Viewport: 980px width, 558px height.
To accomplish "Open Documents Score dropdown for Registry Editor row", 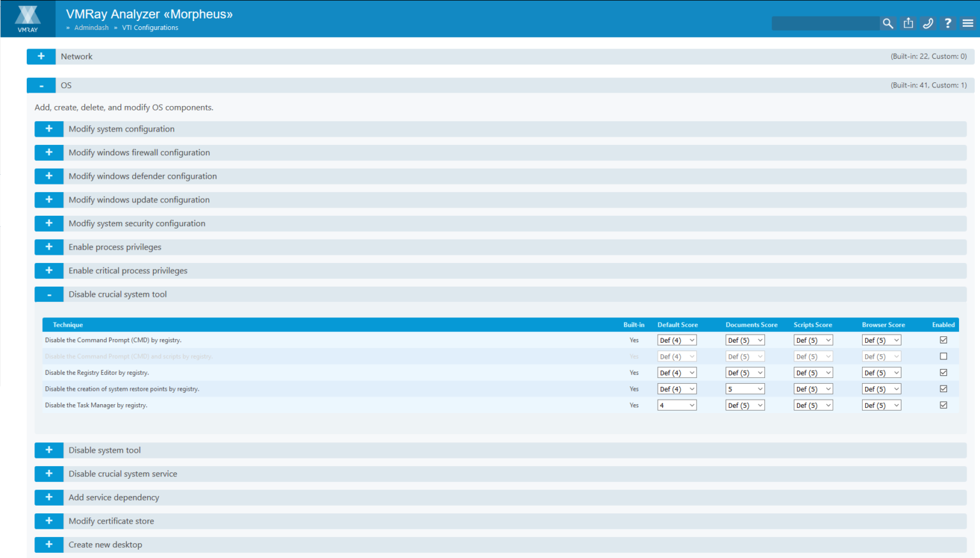I will [x=745, y=372].
